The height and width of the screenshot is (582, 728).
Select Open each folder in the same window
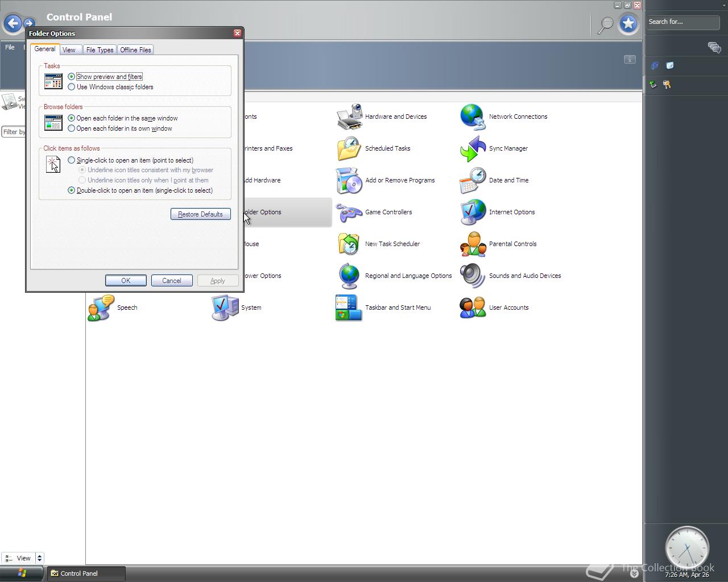tap(122, 118)
